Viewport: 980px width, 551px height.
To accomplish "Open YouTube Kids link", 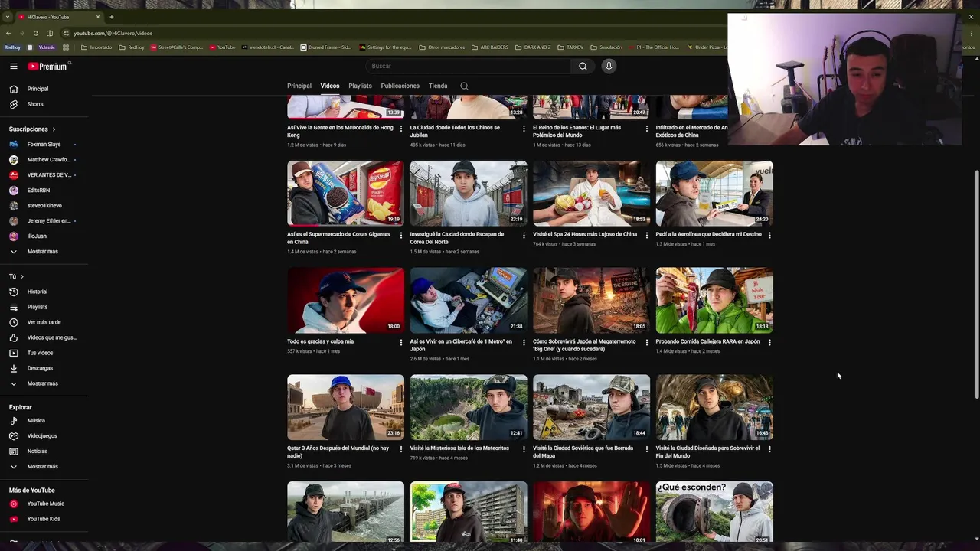I will (44, 519).
